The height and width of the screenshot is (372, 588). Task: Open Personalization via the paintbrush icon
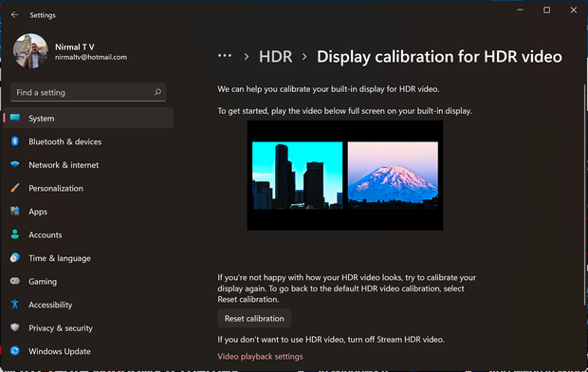(x=15, y=188)
